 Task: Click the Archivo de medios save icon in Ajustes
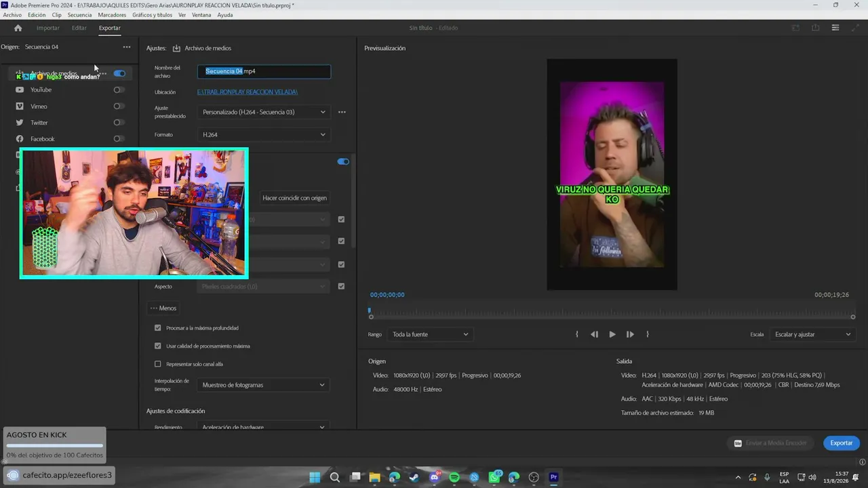176,48
